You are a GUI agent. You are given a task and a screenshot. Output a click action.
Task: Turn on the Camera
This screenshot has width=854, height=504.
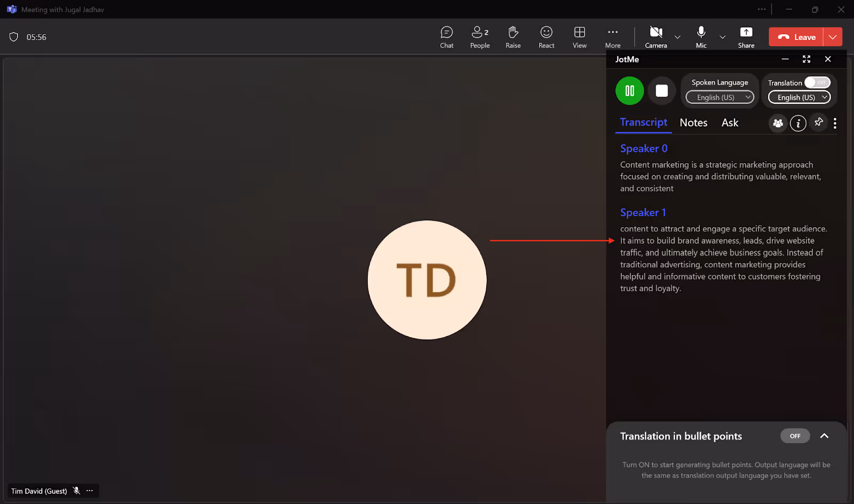point(656,37)
